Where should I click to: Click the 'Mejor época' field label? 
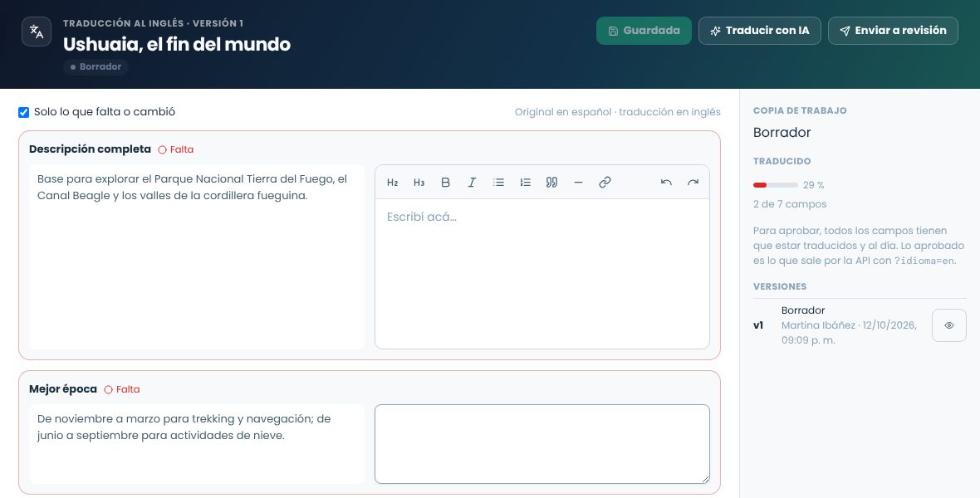[x=63, y=389]
